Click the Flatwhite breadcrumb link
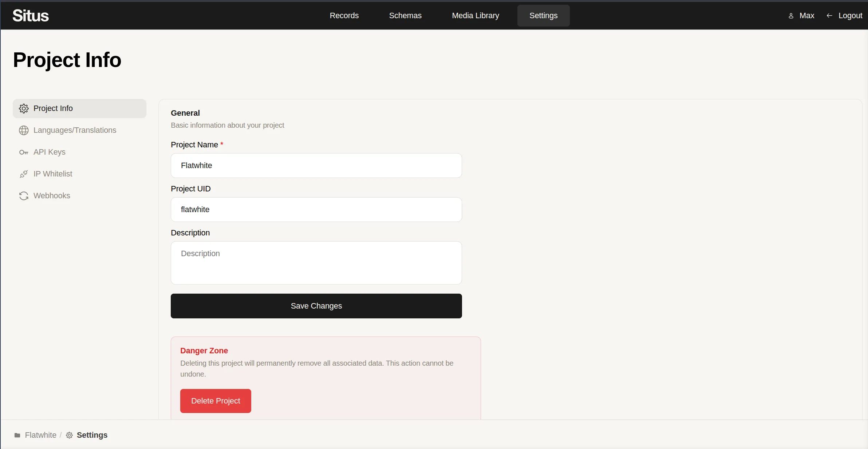Image resolution: width=868 pixels, height=449 pixels. (x=40, y=435)
